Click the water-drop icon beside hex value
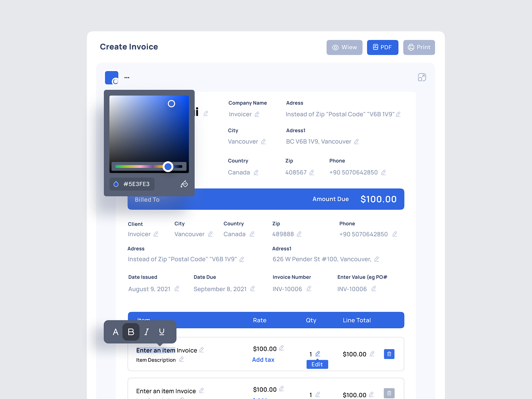 (x=116, y=184)
